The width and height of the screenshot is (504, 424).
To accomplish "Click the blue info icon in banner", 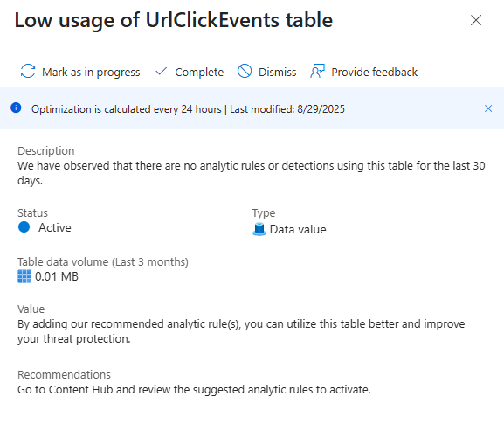I will pos(16,108).
